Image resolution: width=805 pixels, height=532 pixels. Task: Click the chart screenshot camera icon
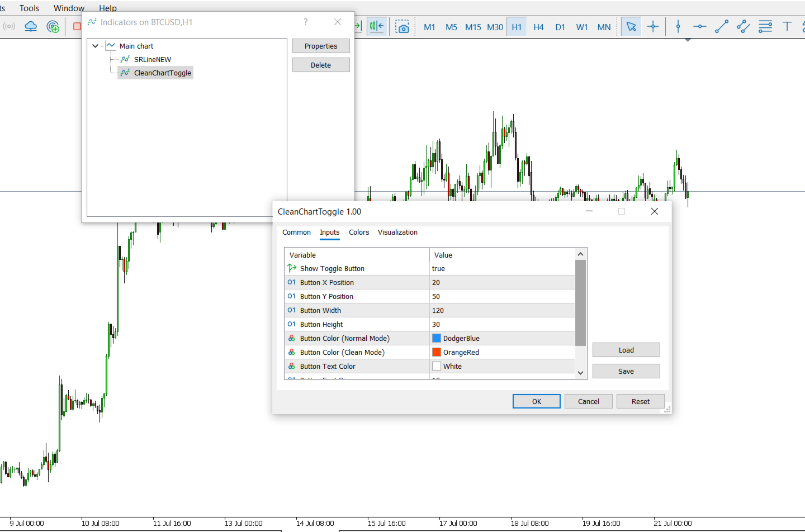403,26
